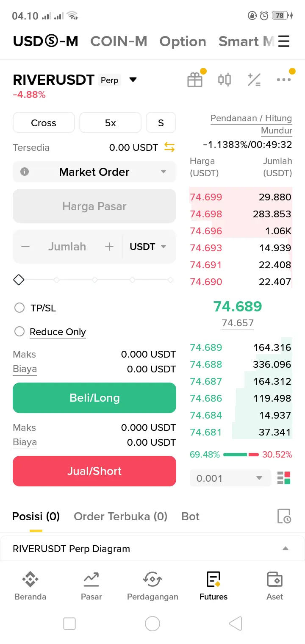Tap the red Jual/Short button
Screen dimensions: 305x644
coord(94,471)
